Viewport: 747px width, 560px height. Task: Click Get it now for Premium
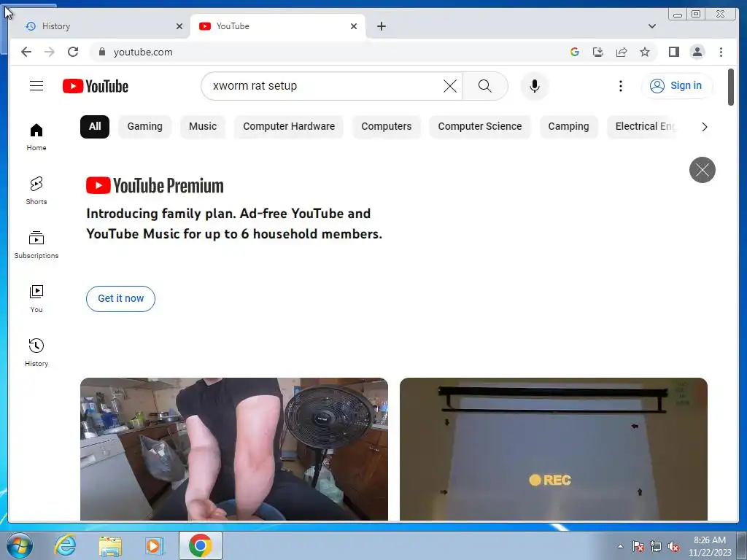click(x=120, y=298)
